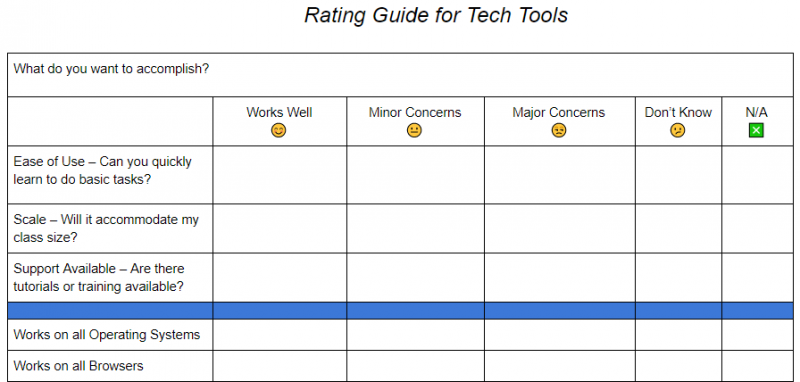Click the smiling face emoji under Works Well
Screen dimensions: 800x382
[x=279, y=131]
